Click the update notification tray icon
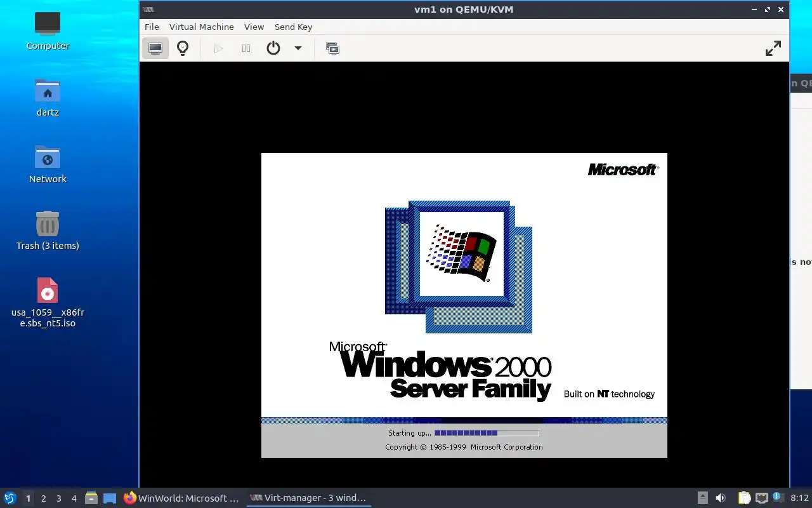This screenshot has height=508, width=812. point(778,498)
